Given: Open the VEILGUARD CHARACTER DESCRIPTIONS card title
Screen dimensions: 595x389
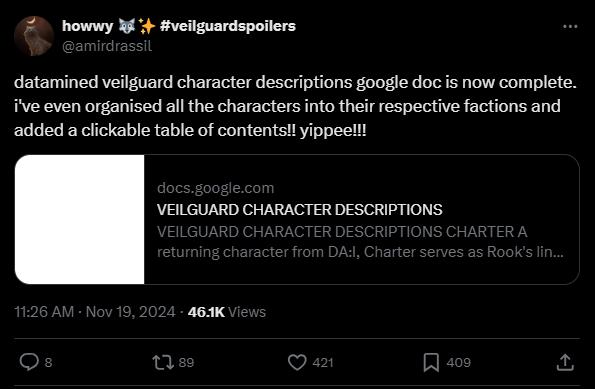Looking at the screenshot, I should pos(299,209).
